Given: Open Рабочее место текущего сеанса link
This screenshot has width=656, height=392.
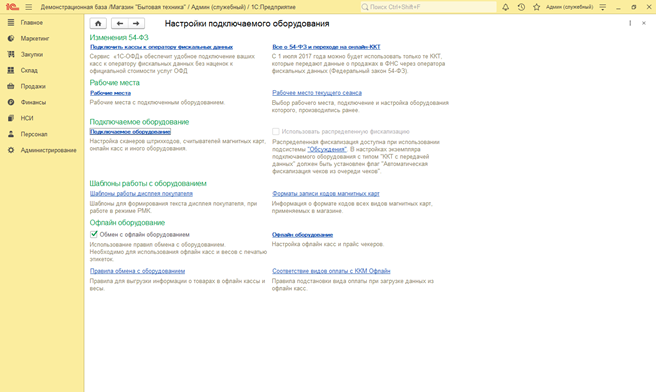Looking at the screenshot, I should 317,93.
